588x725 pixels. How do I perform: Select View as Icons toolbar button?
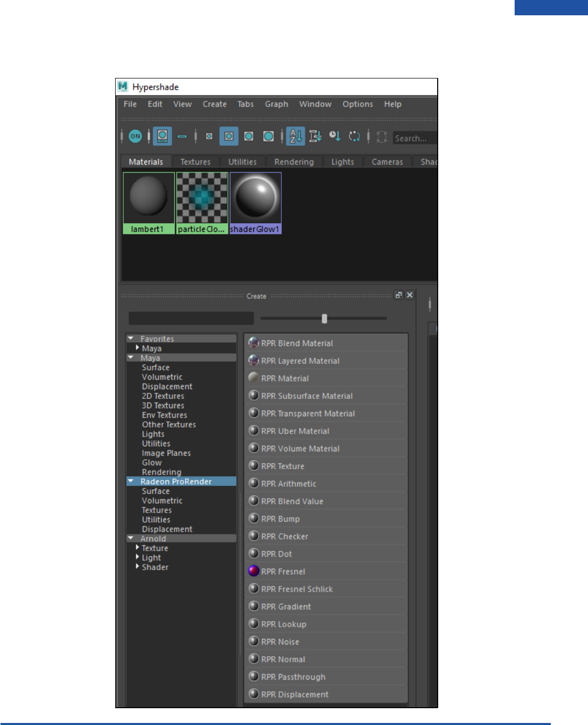[163, 136]
